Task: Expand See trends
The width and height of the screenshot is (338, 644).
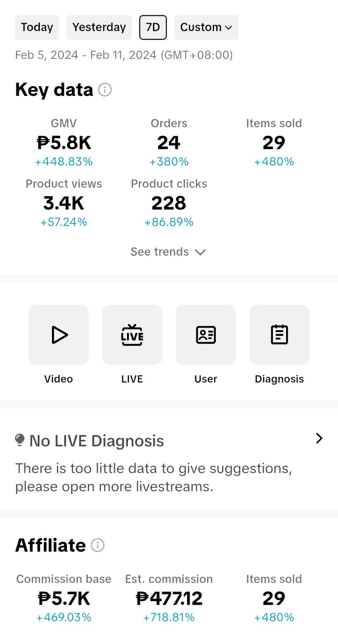Action: pyautogui.click(x=168, y=252)
